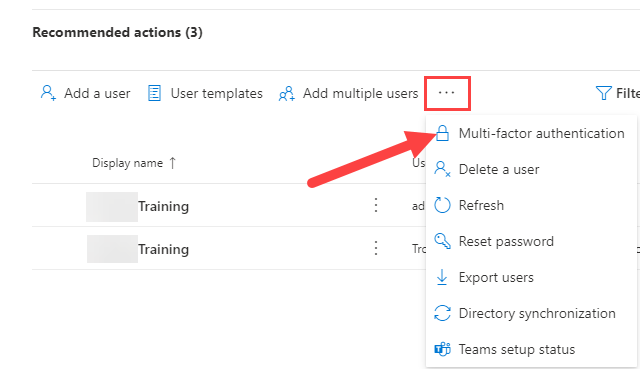Select the second Training user name
Image resolution: width=640 pixels, height=369 pixels.
pyautogui.click(x=163, y=249)
